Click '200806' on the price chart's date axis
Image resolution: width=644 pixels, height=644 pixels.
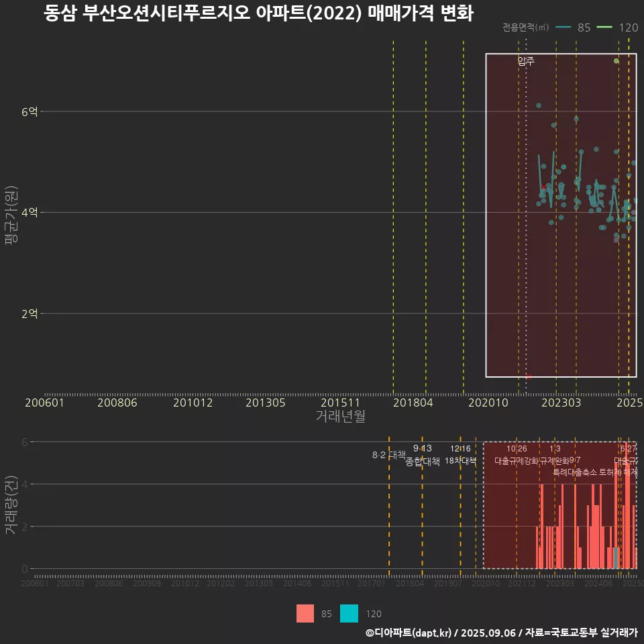pos(117,402)
